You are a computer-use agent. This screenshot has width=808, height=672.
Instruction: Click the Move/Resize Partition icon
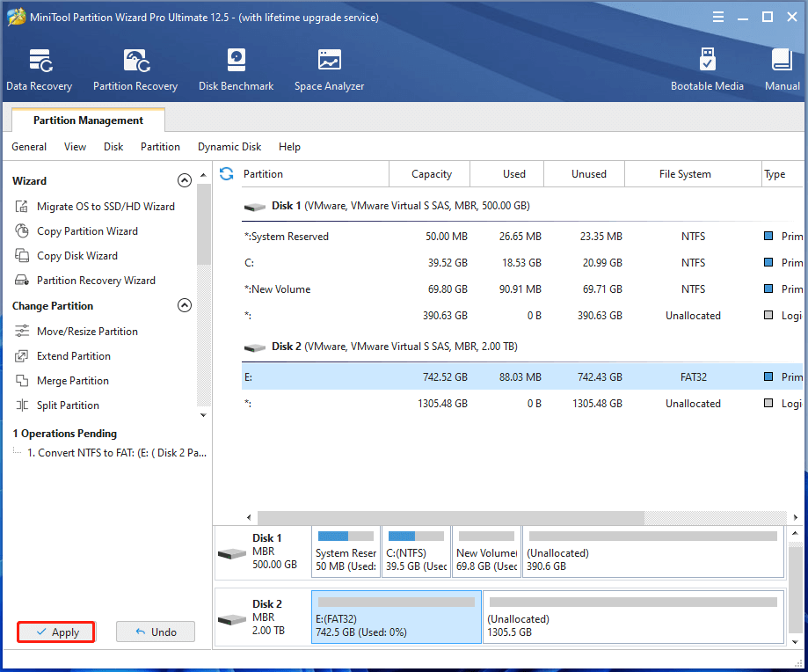pyautogui.click(x=22, y=331)
